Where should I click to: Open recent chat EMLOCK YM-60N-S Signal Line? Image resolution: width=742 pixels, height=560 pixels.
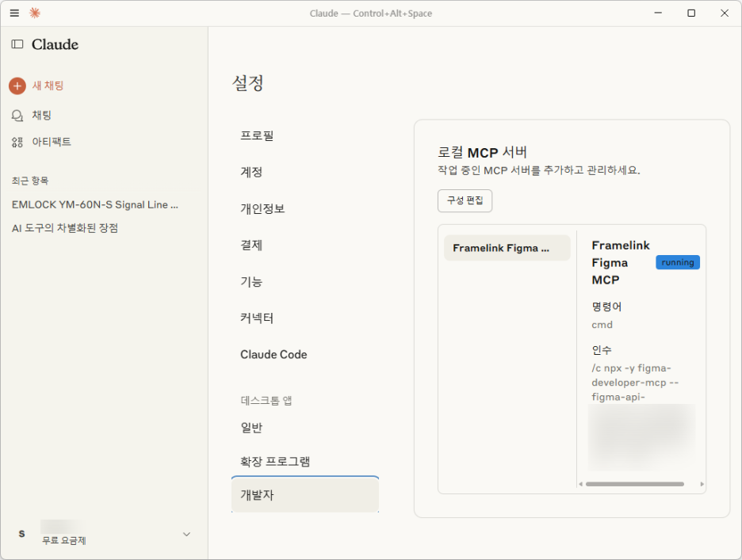pos(95,205)
